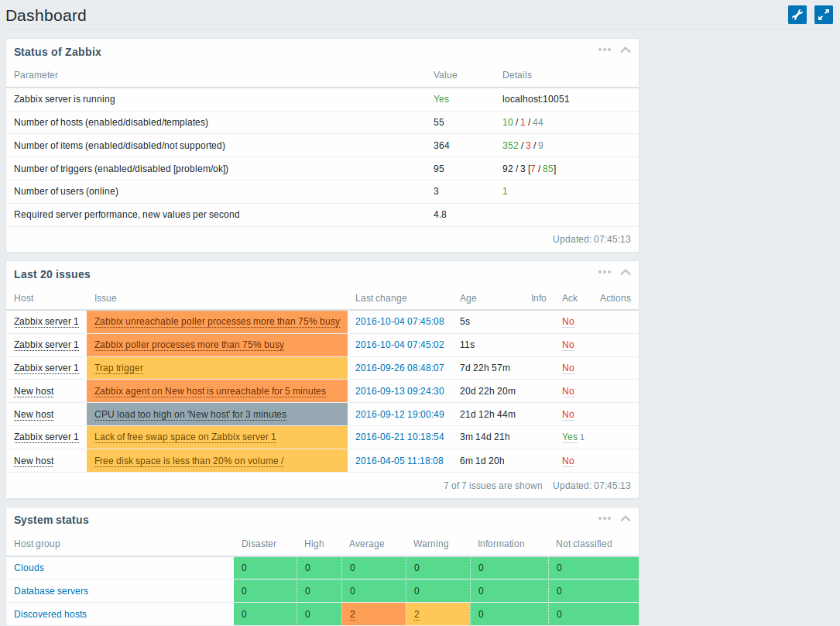Open Zabbix server 1 host in unreachable poller row

pos(46,322)
